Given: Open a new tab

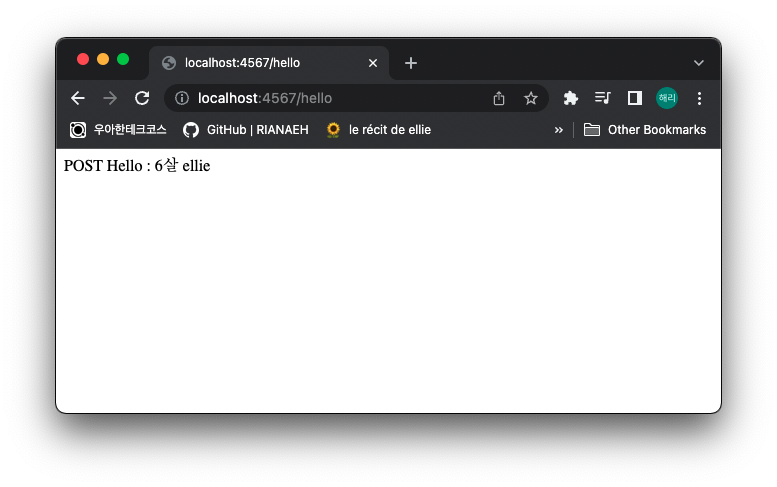Looking at the screenshot, I should pyautogui.click(x=411, y=63).
